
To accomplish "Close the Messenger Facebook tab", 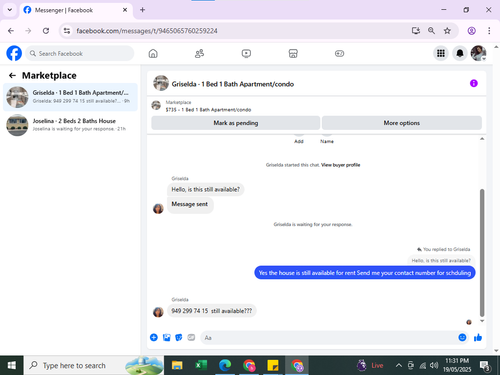I will (125, 10).
